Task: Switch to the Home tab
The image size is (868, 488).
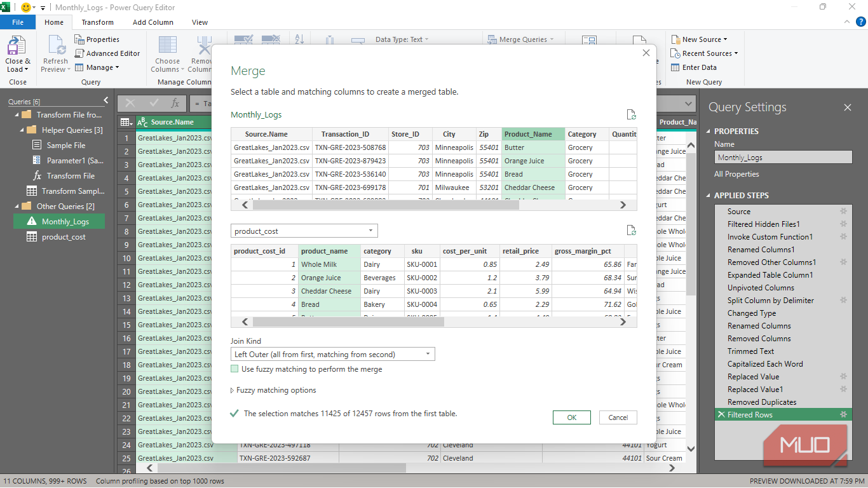Action: [x=54, y=22]
